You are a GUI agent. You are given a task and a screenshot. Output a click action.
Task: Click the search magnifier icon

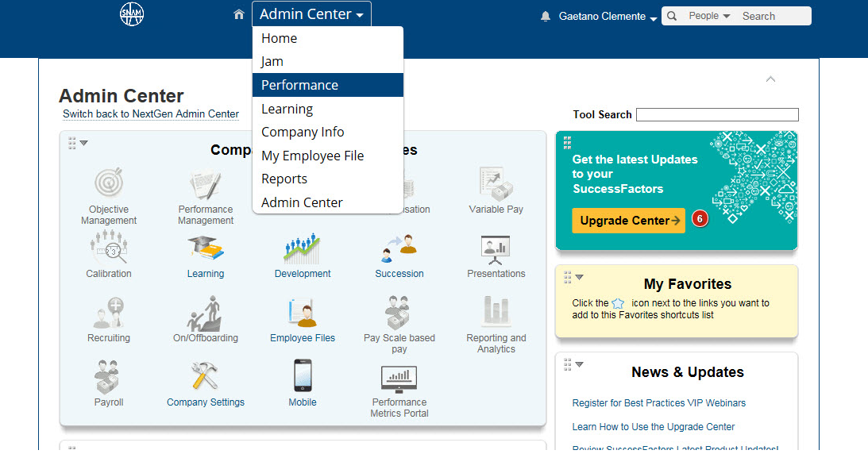(672, 16)
